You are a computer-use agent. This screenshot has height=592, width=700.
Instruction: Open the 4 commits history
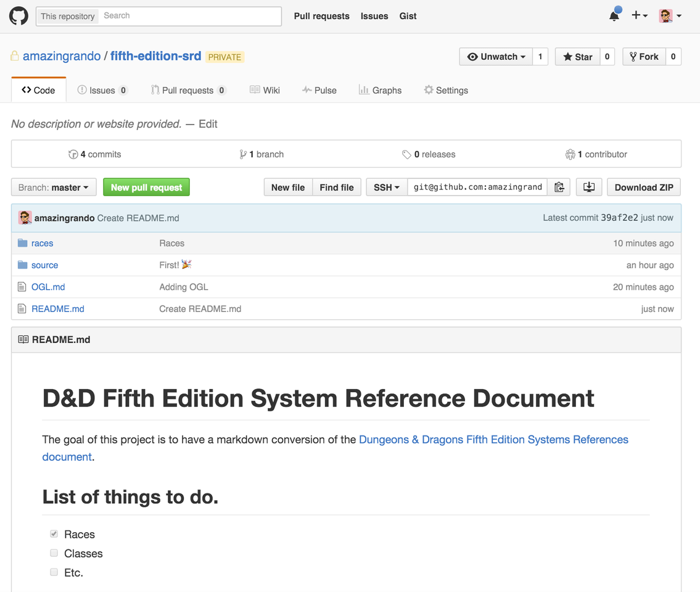[x=94, y=154]
